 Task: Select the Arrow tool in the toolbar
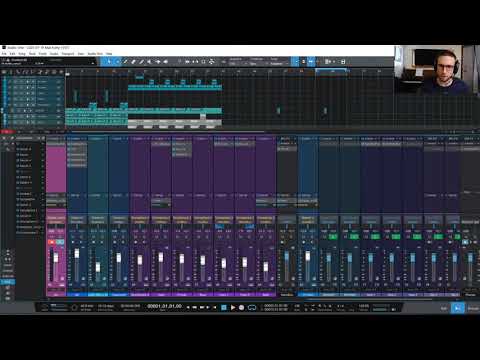click(109, 62)
